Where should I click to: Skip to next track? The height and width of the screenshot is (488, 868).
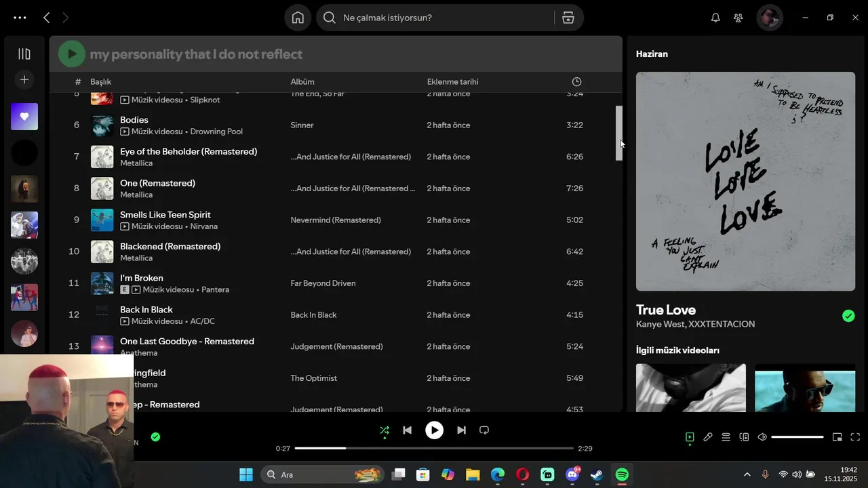461,430
